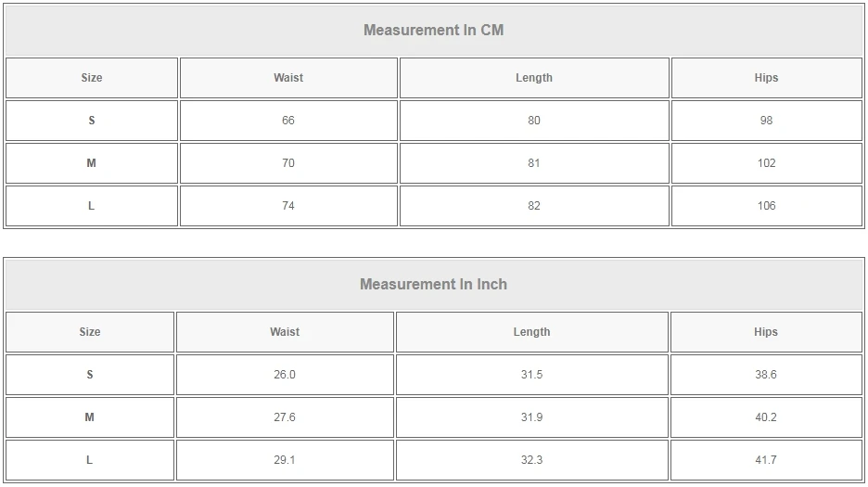The height and width of the screenshot is (487, 868).
Task: Click the Length header in the CM table
Action: [534, 78]
